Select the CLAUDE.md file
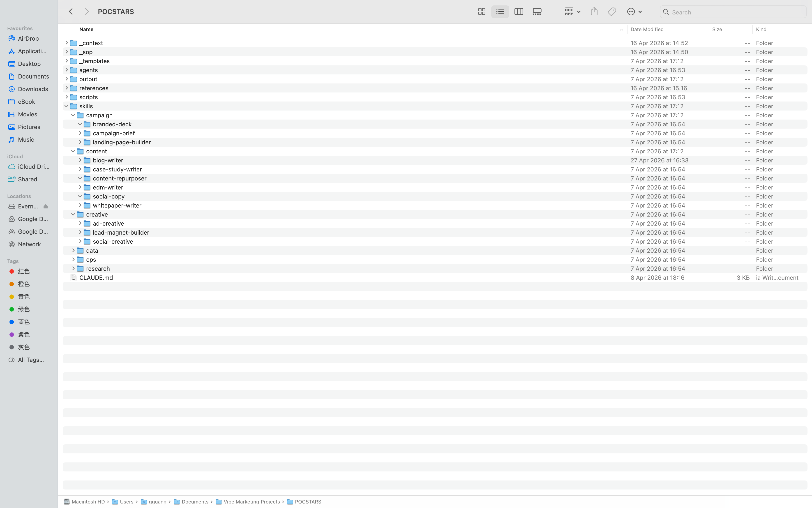This screenshot has width=812, height=508. point(435,277)
